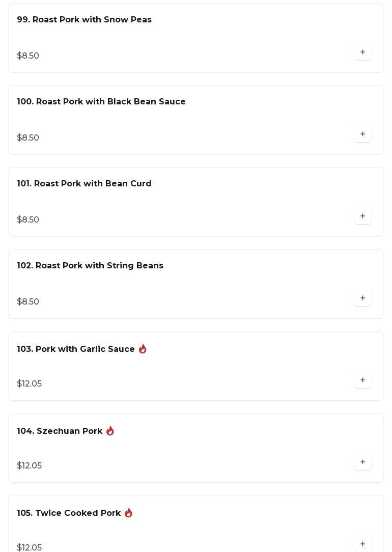The width and height of the screenshot is (392, 552).
Task: Click $8.50 price under Roast Pork with String Beans
Action: click(x=28, y=301)
